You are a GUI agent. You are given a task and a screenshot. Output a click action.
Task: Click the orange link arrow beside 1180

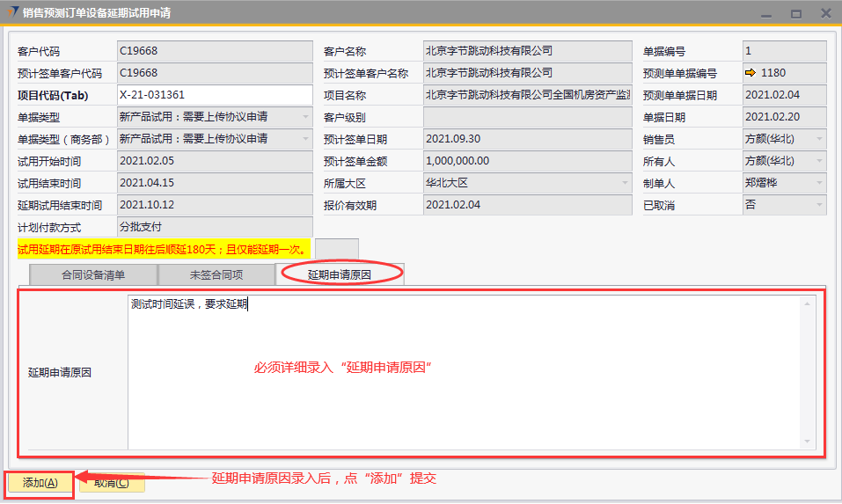tap(750, 73)
